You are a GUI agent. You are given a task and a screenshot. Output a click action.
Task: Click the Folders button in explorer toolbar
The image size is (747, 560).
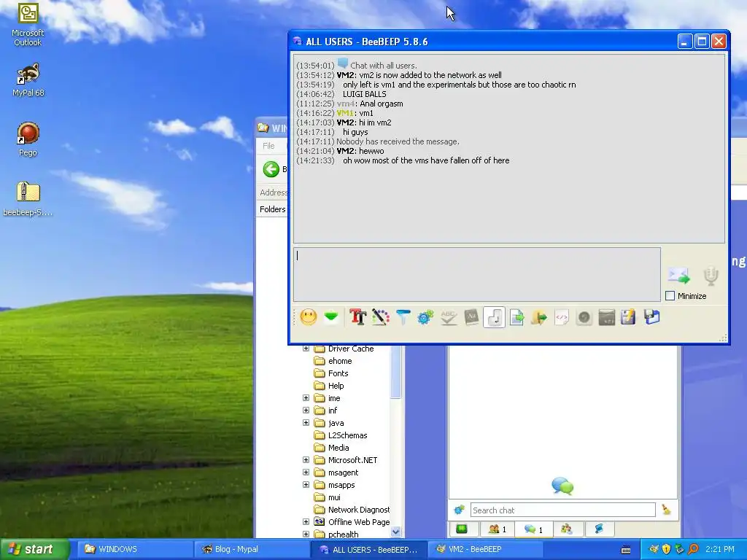tap(273, 209)
